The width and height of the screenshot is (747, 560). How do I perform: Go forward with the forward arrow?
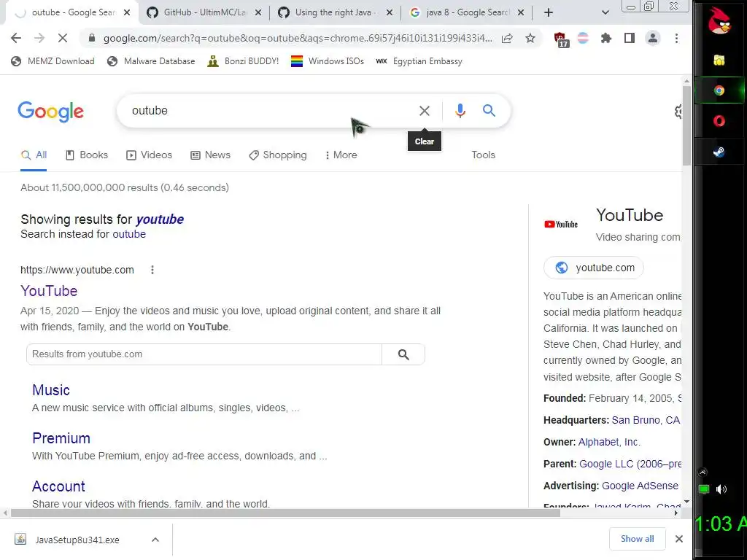tap(39, 38)
